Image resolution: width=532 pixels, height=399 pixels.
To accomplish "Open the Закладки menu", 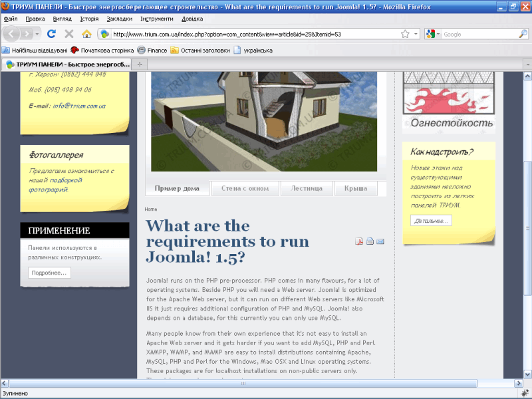I will (x=120, y=19).
